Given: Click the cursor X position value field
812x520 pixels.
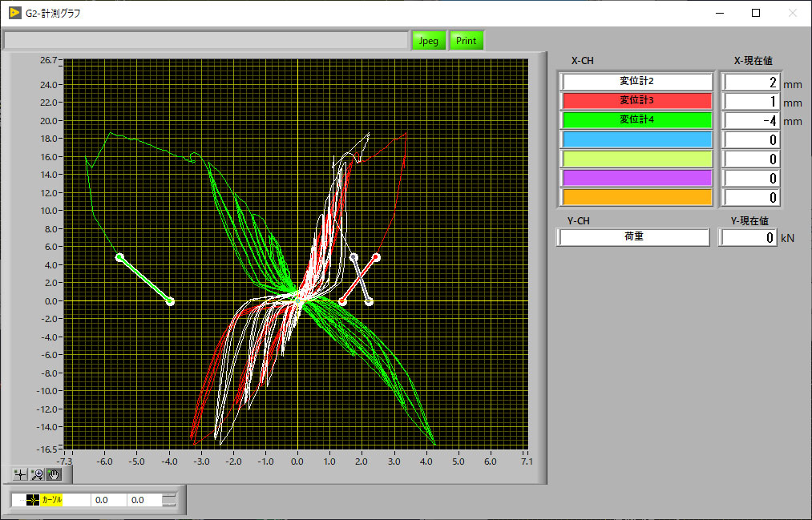Looking at the screenshot, I should (107, 500).
